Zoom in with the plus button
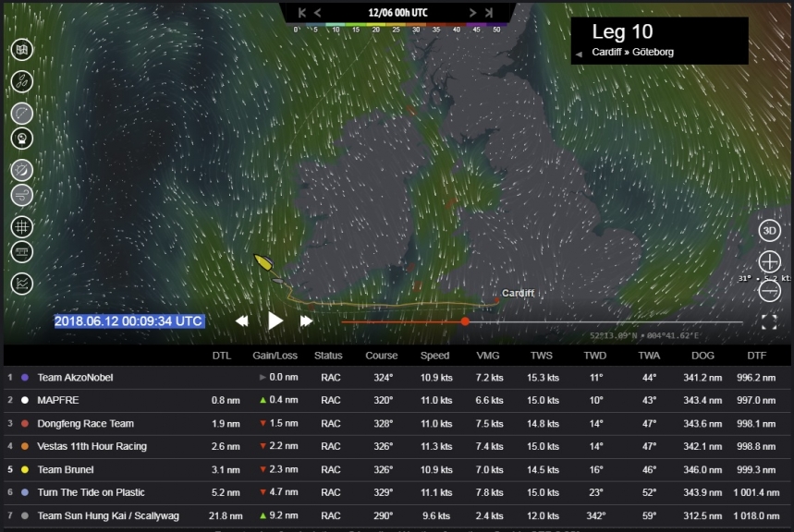Screen dimensions: 794x532 (x=769, y=262)
